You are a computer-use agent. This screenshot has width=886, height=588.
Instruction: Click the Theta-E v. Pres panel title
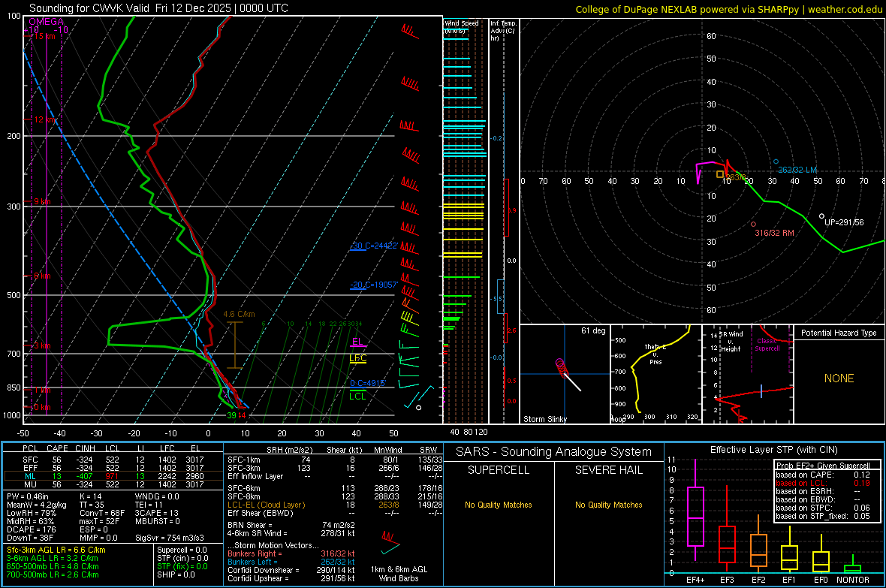[655, 354]
